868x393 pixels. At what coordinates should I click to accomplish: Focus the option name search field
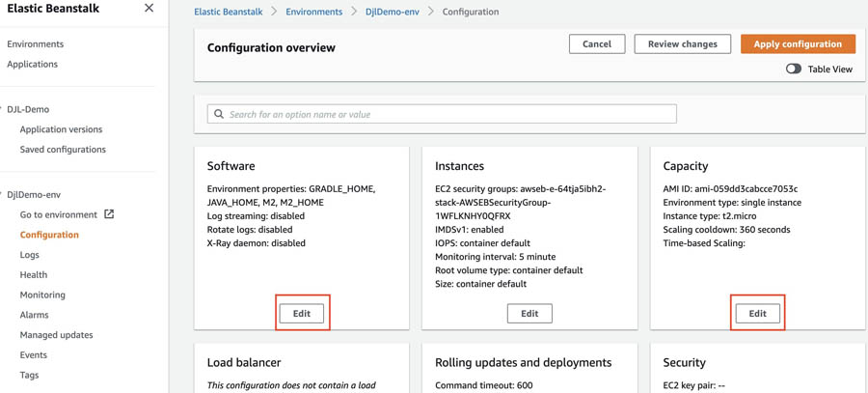[442, 114]
